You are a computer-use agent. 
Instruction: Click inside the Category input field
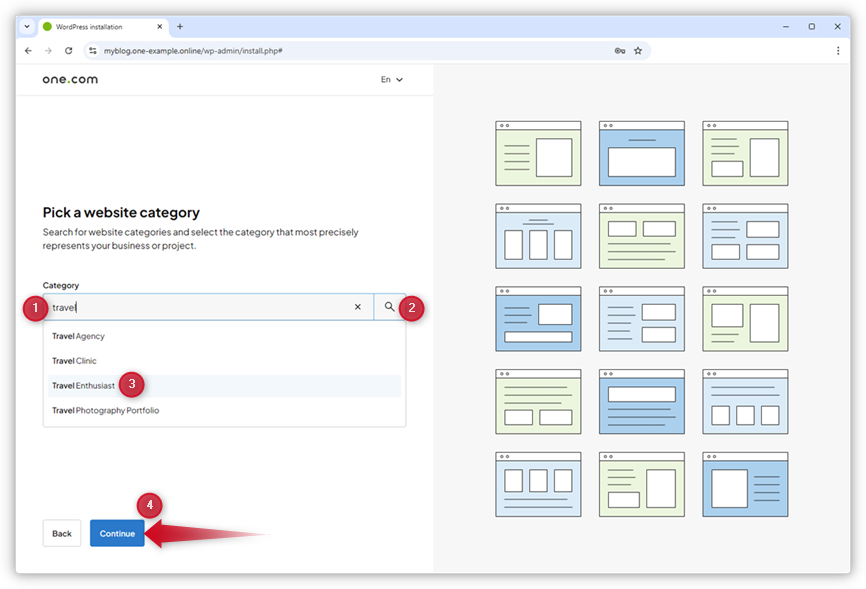click(x=200, y=307)
